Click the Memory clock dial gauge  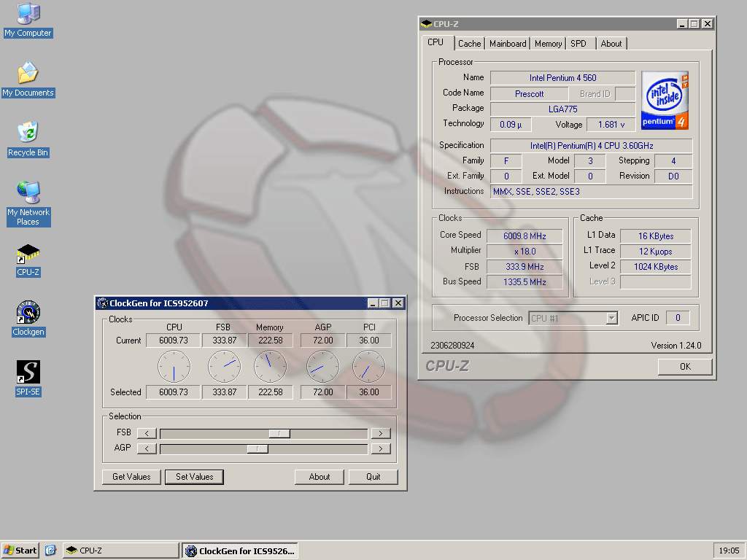pyautogui.click(x=271, y=367)
